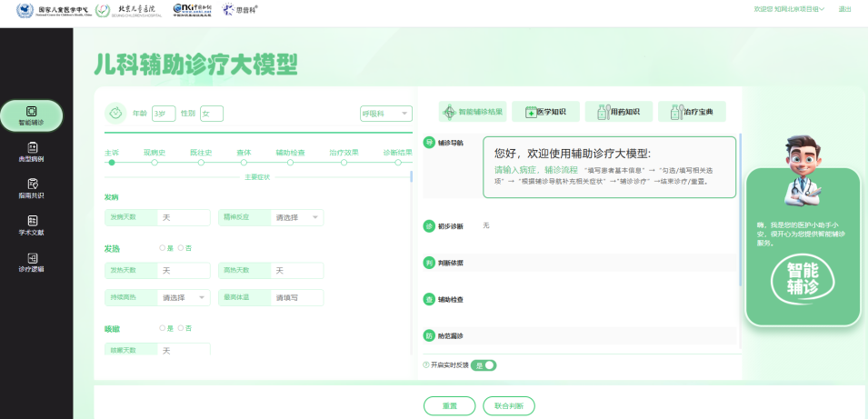
Task: Open 学术文献 in the sidebar
Action: click(x=31, y=225)
